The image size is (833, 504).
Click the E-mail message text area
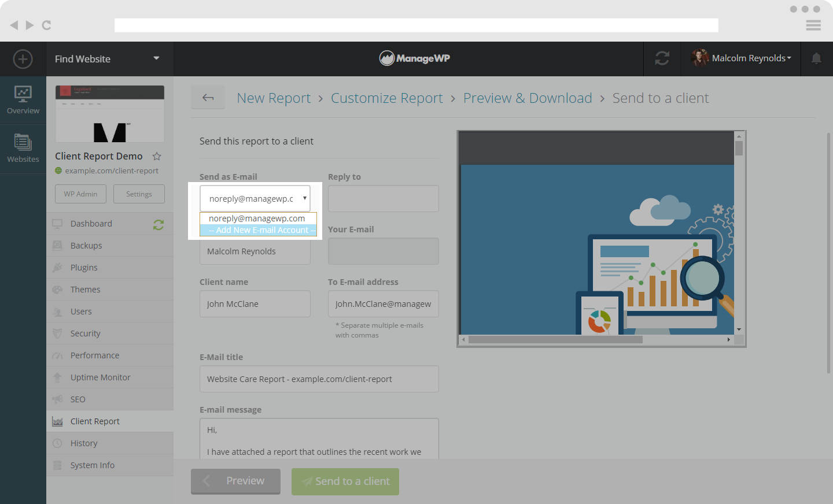click(319, 439)
